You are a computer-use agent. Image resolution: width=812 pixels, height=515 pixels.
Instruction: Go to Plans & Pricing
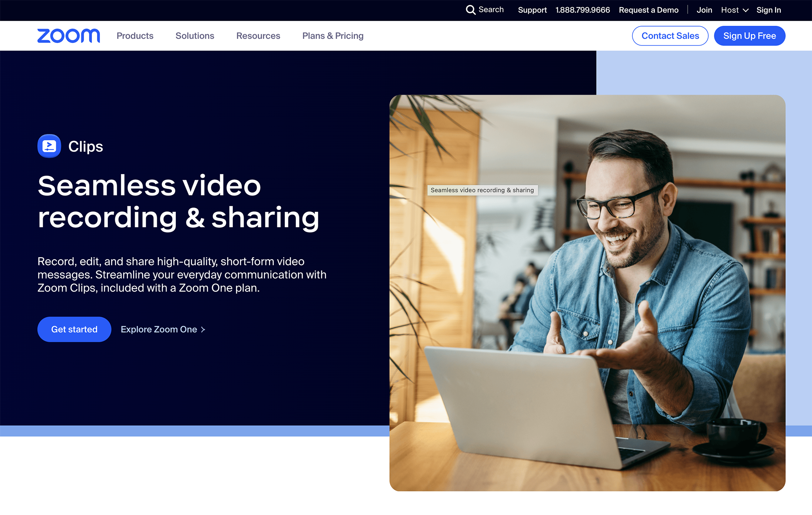tap(333, 36)
